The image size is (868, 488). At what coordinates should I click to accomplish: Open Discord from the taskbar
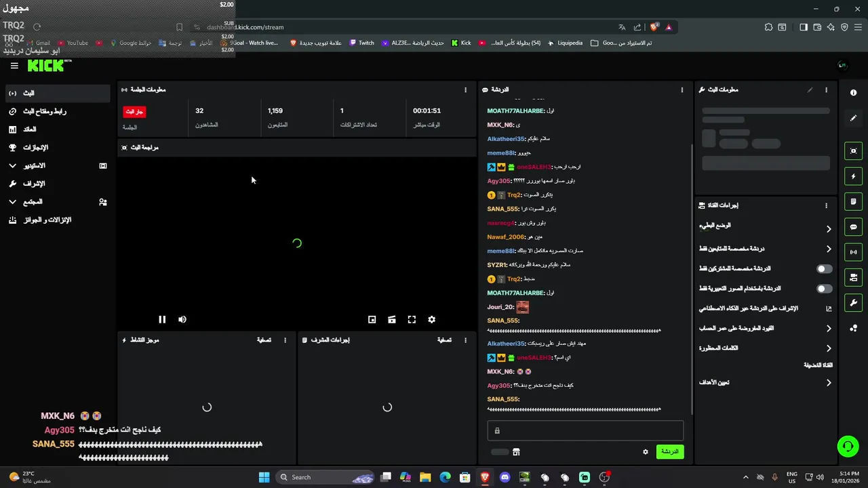pyautogui.click(x=505, y=477)
